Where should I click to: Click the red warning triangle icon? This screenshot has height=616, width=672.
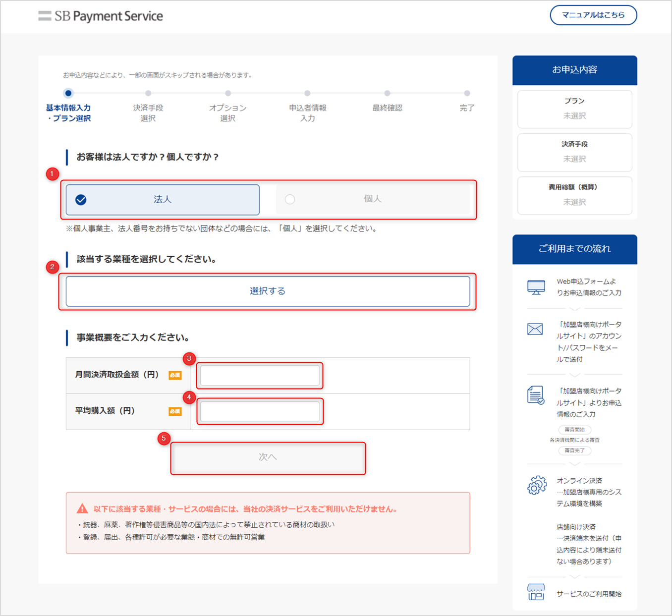(82, 509)
